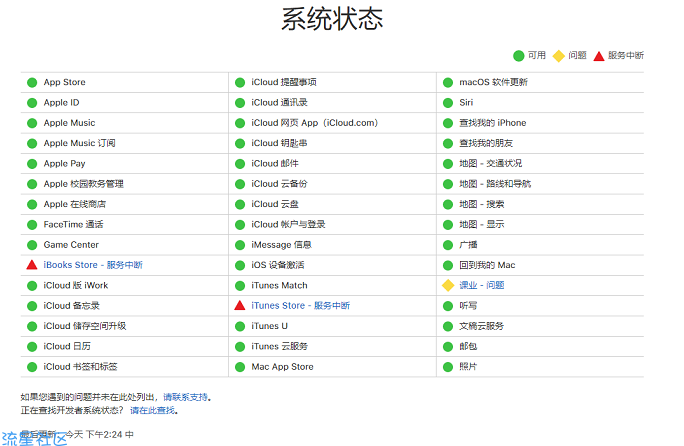Click the green dot beside FaceTime 通话
Viewport: 684px width, 446px height.
point(32,224)
